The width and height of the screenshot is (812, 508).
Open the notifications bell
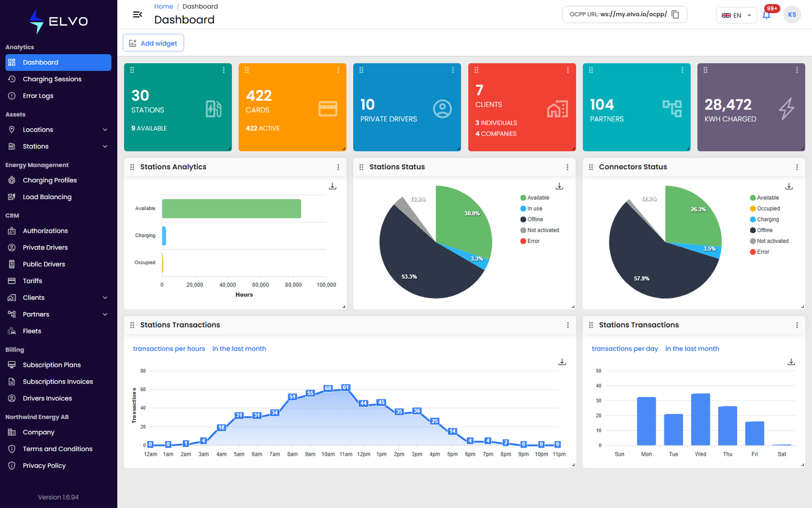pos(766,15)
